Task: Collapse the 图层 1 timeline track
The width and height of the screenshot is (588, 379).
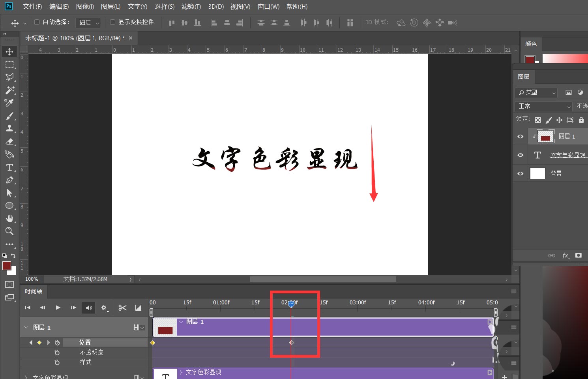Action: 26,327
